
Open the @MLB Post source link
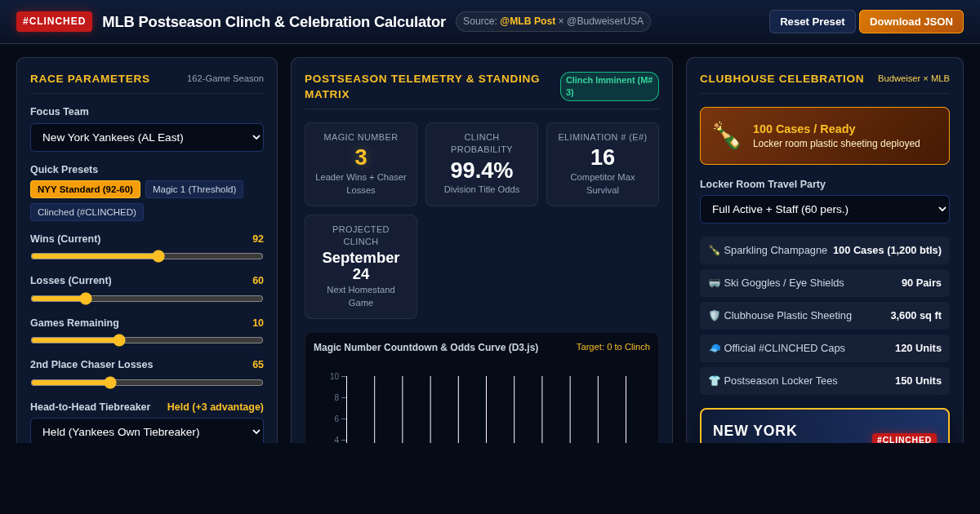tap(528, 21)
